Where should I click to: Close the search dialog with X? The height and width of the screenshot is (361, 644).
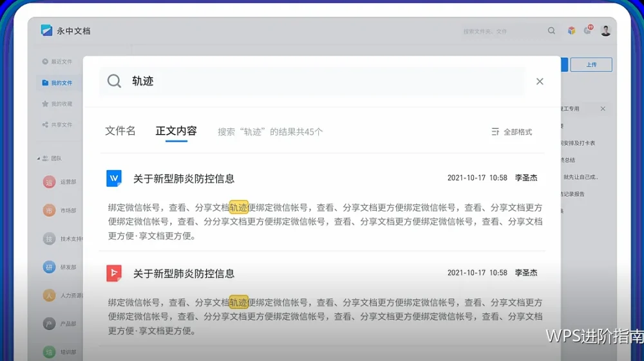point(540,81)
